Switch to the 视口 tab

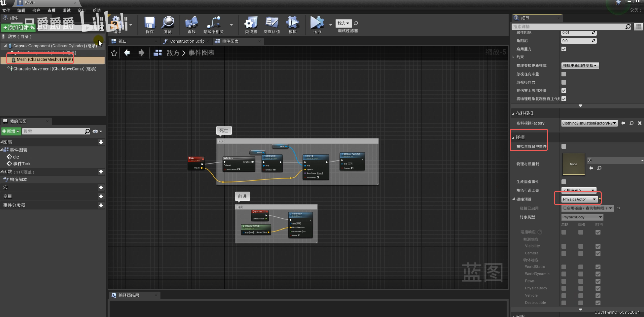(x=122, y=41)
